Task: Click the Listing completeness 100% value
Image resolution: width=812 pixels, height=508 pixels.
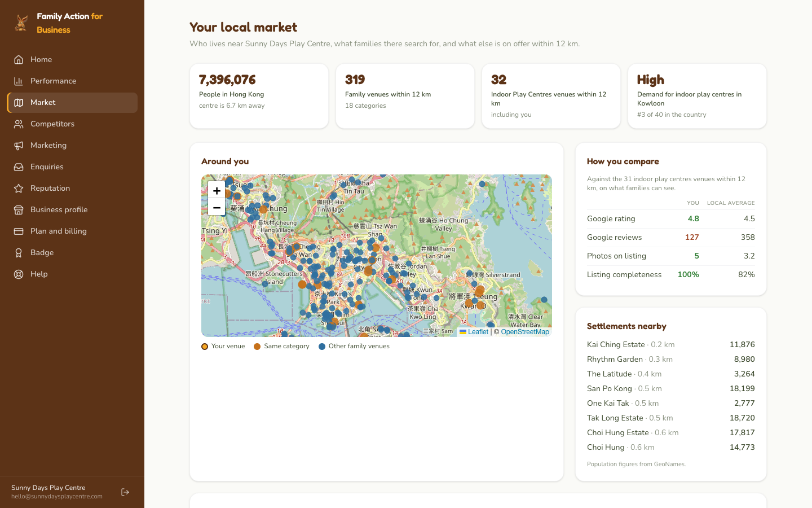Action: point(689,275)
